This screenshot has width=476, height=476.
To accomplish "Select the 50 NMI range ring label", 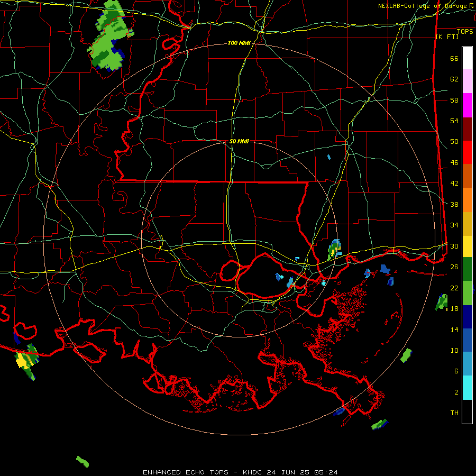I will (239, 141).
